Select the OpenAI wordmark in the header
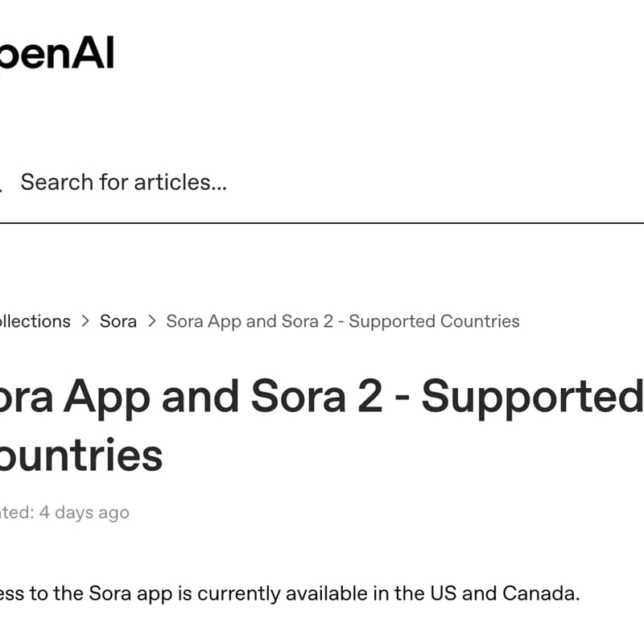 (56, 54)
